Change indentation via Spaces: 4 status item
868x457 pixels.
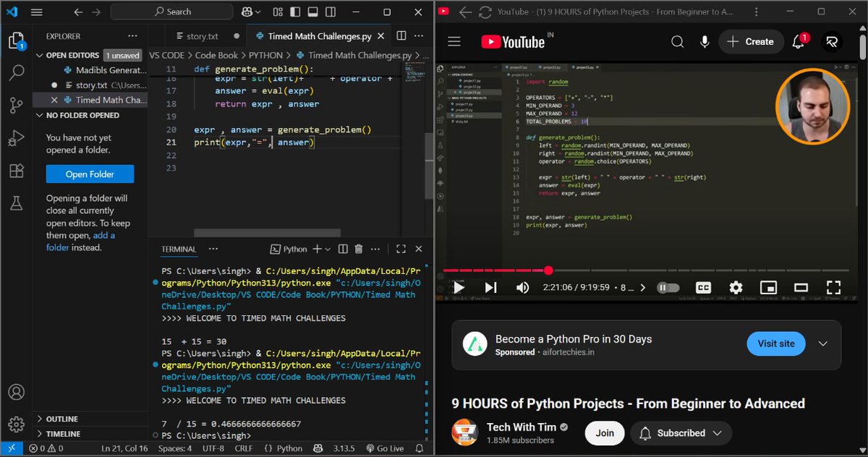(x=175, y=449)
